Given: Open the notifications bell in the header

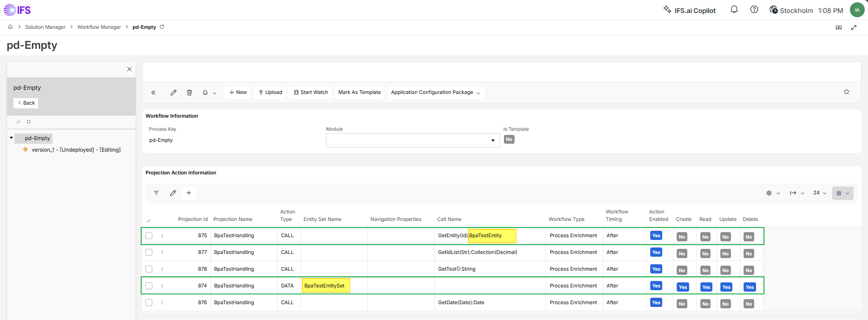Looking at the screenshot, I should [x=734, y=9].
